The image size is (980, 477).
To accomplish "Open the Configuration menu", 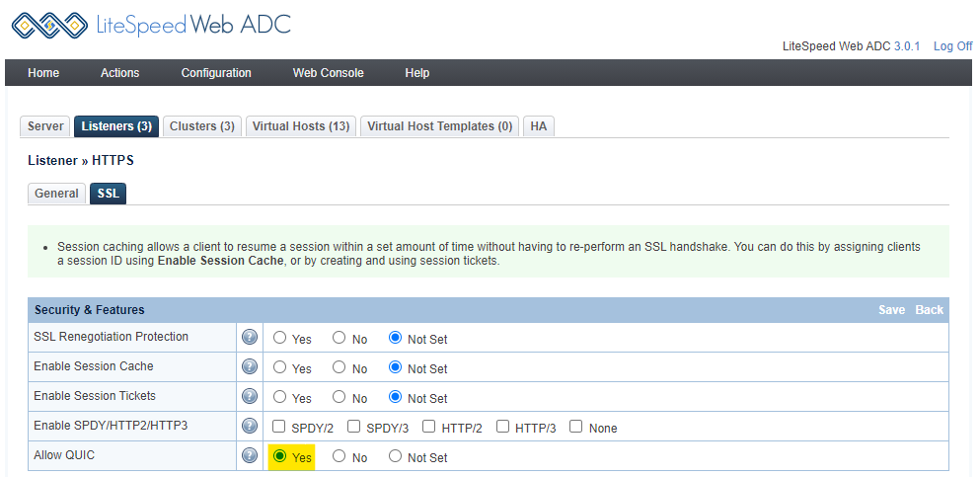I will [216, 73].
